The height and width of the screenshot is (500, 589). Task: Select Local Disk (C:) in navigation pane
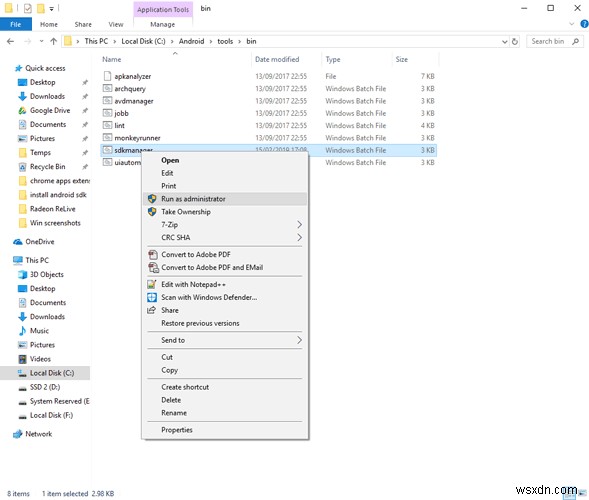[x=45, y=373]
